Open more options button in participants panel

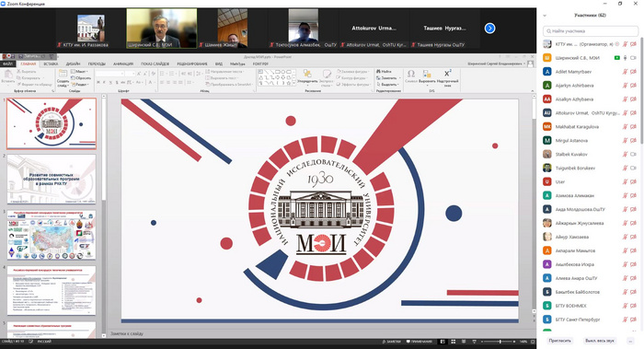[630, 341]
